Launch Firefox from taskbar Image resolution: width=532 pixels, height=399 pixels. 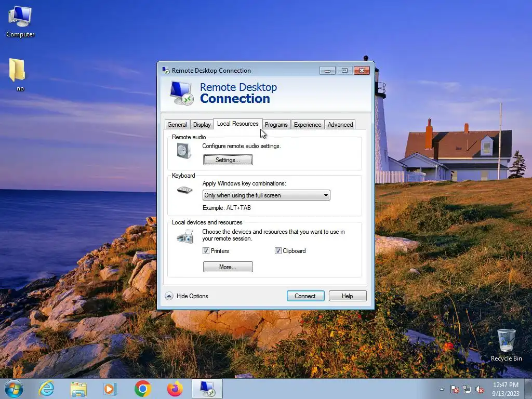point(175,389)
